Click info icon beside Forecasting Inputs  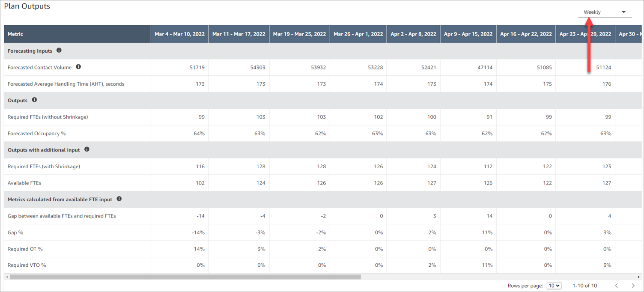click(59, 51)
